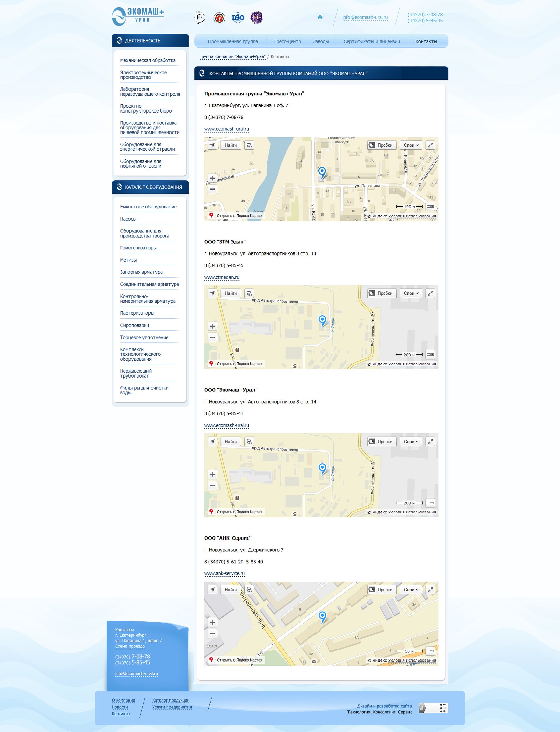Toggle Пробки traffic on Ekaterinburg map
This screenshot has width=560, height=732.
click(x=382, y=145)
